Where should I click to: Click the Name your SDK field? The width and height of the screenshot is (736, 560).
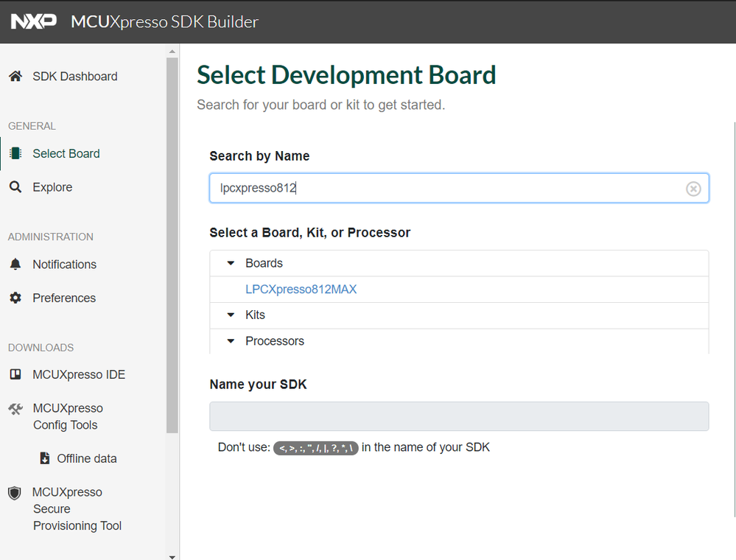click(459, 416)
